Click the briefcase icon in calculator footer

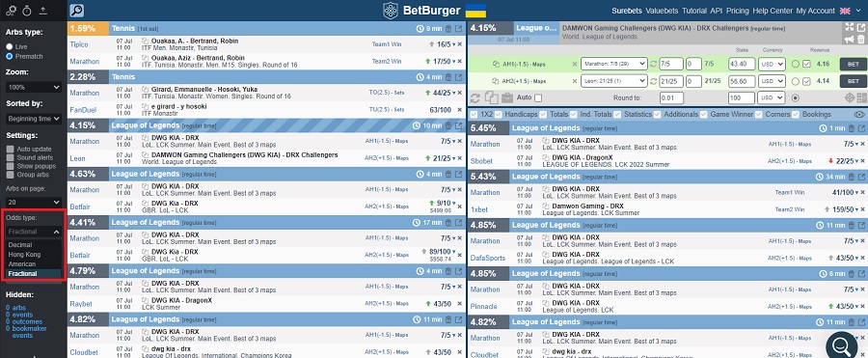click(507, 98)
